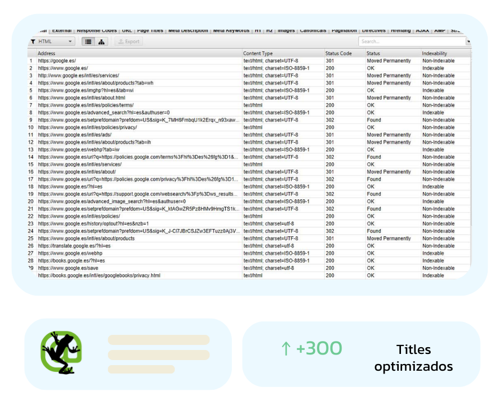The width and height of the screenshot is (504, 420).
Task: Open the AMP tab
Action: [440, 31]
